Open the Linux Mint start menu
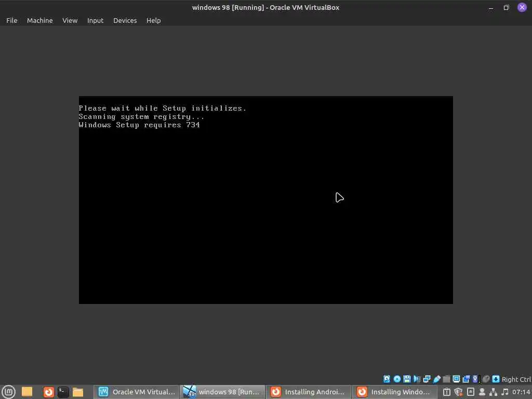 click(8, 392)
